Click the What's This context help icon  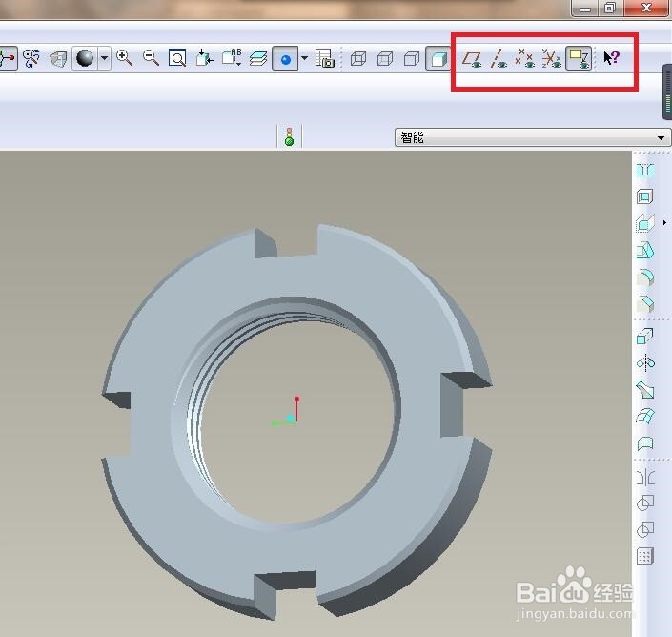[612, 58]
